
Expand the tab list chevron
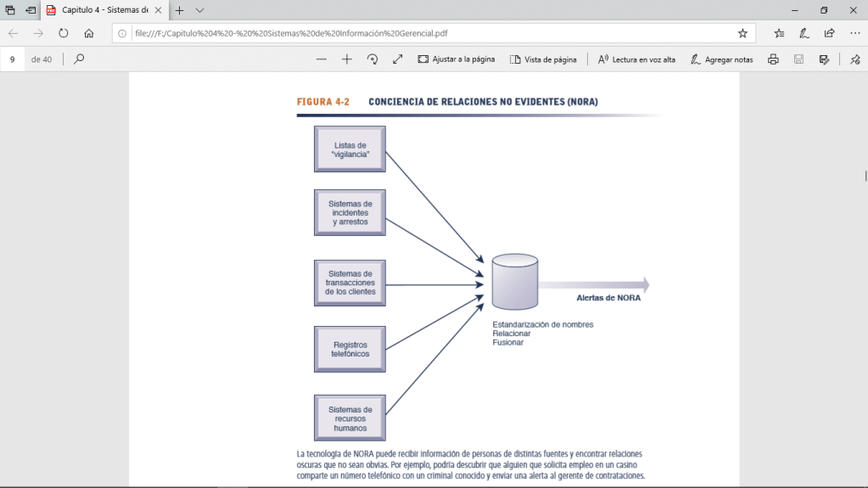click(x=200, y=10)
